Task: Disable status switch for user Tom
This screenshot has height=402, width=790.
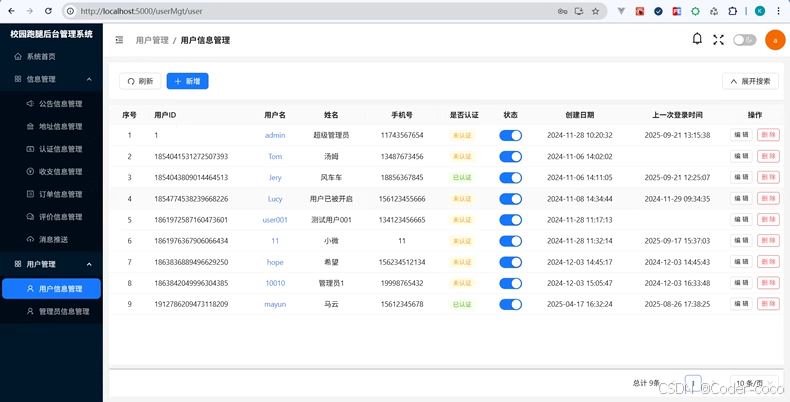Action: (x=510, y=156)
